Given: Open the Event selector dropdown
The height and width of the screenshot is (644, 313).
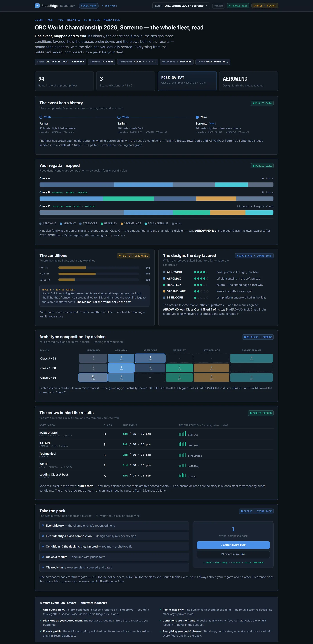Looking at the screenshot, I should [181, 6].
